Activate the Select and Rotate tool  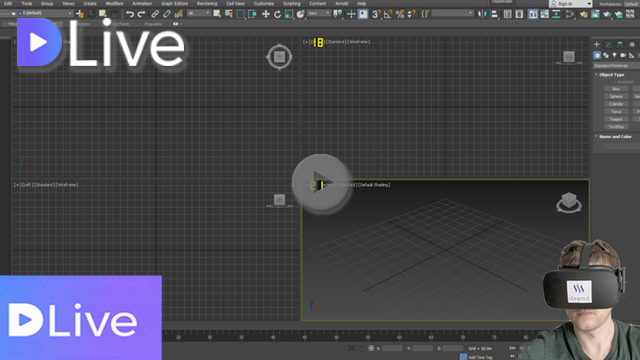[278, 14]
